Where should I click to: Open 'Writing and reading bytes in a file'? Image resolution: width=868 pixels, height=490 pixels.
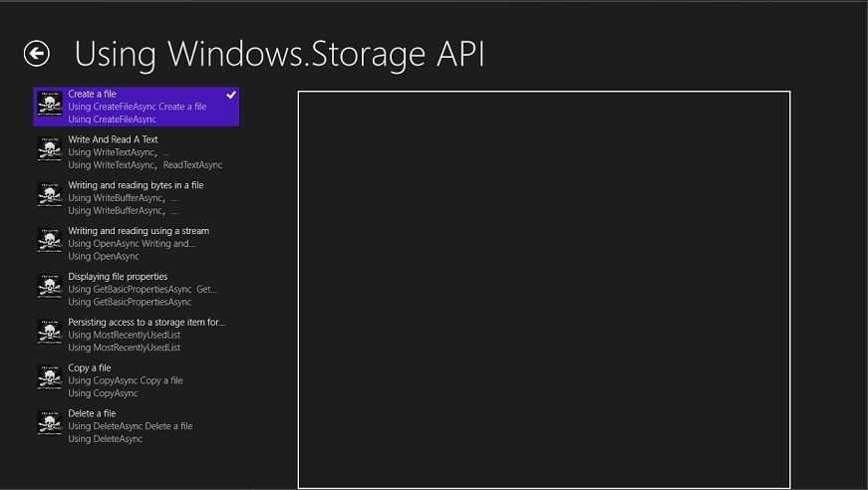coord(136,185)
